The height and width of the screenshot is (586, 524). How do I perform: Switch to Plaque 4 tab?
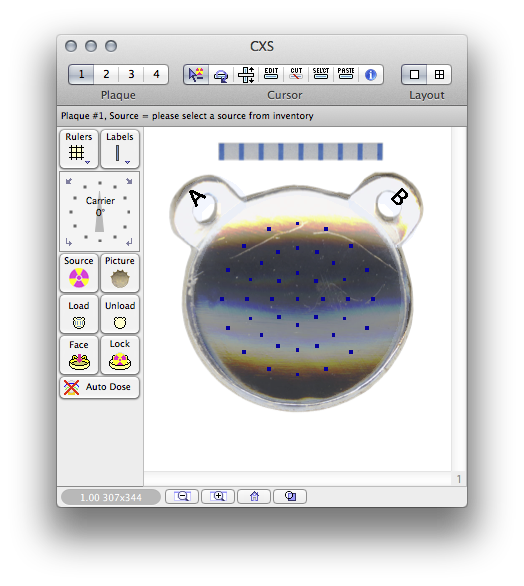coord(156,74)
